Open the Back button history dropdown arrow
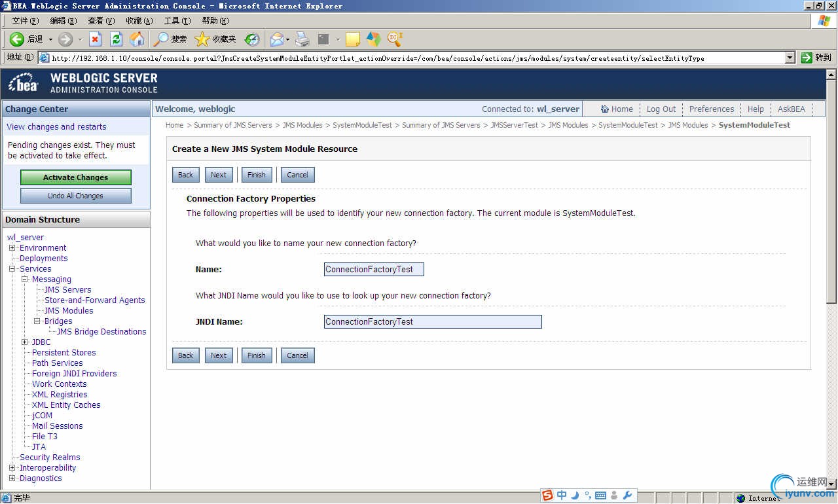This screenshot has width=838, height=504. point(50,39)
